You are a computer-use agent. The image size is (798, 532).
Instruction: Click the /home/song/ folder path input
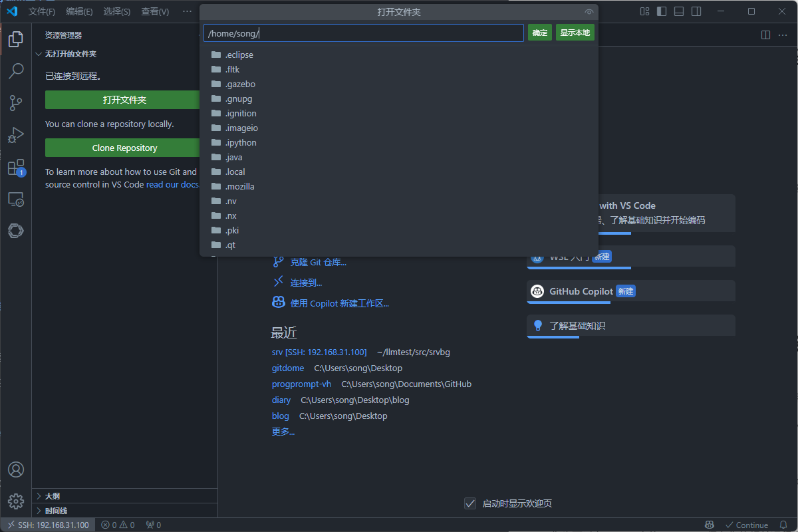pos(363,33)
